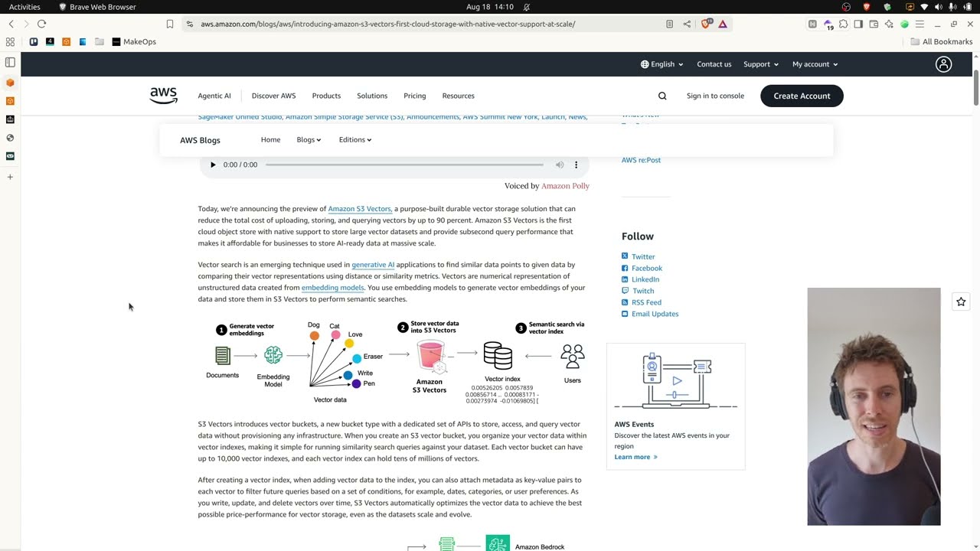Click the Contact us link
Viewport: 980px width, 551px height.
click(x=714, y=64)
